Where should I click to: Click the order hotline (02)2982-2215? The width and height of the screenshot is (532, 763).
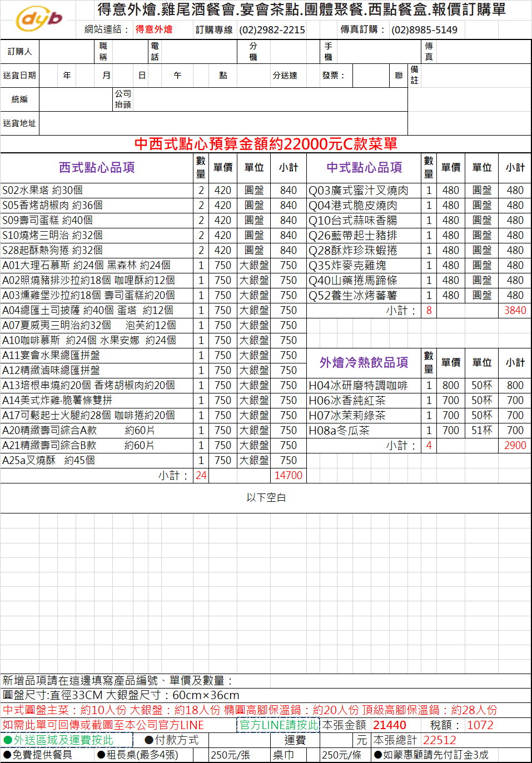(x=272, y=30)
